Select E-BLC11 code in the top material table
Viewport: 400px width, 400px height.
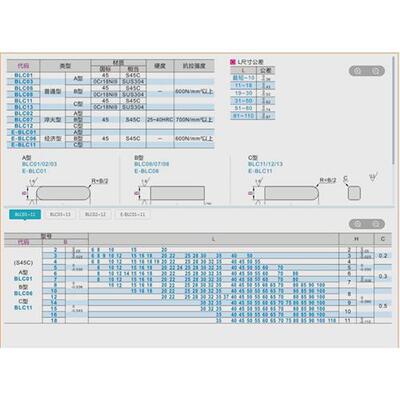tap(24, 145)
